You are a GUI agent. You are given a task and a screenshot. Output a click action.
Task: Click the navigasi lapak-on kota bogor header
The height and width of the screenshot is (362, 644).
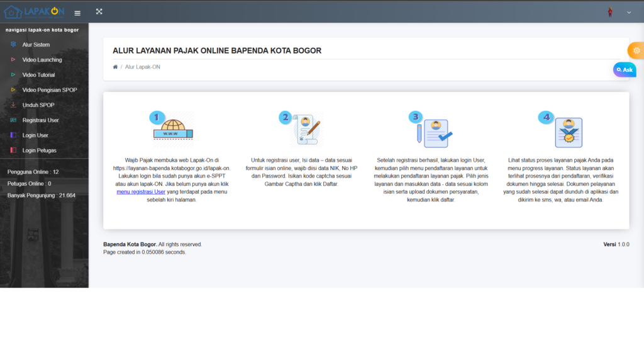pos(42,30)
